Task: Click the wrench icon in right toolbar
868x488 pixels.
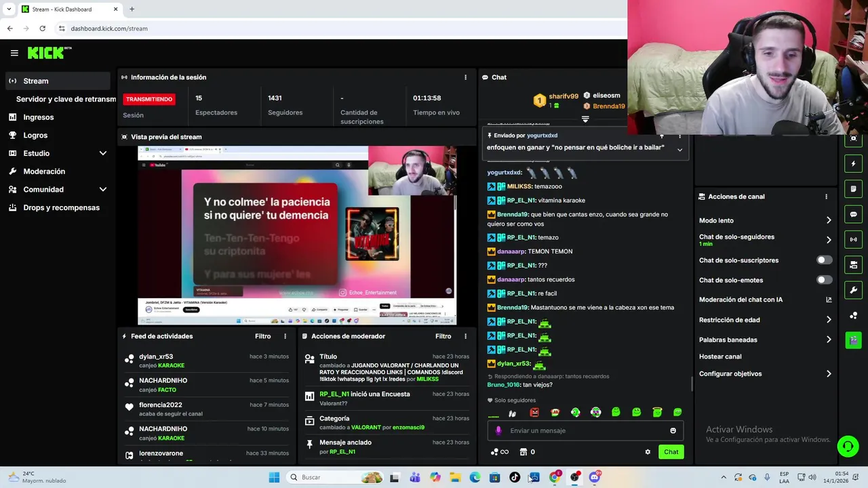Action: (853, 290)
